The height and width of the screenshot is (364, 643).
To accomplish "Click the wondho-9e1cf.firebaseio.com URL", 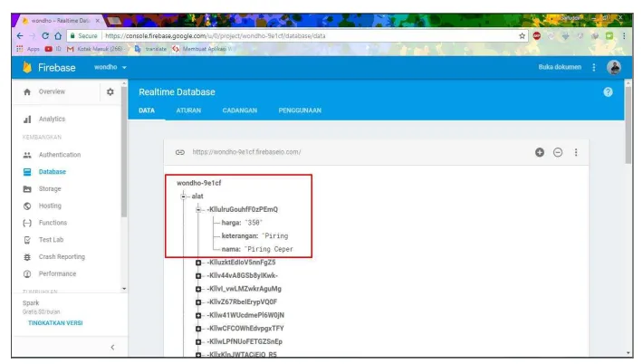I will pyautogui.click(x=246, y=152).
